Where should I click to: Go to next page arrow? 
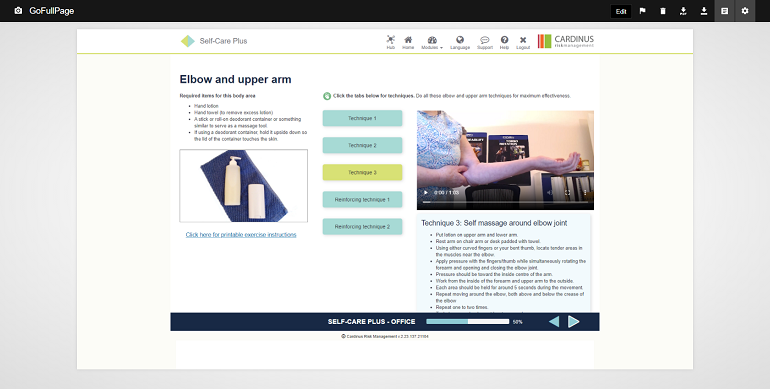coord(574,322)
